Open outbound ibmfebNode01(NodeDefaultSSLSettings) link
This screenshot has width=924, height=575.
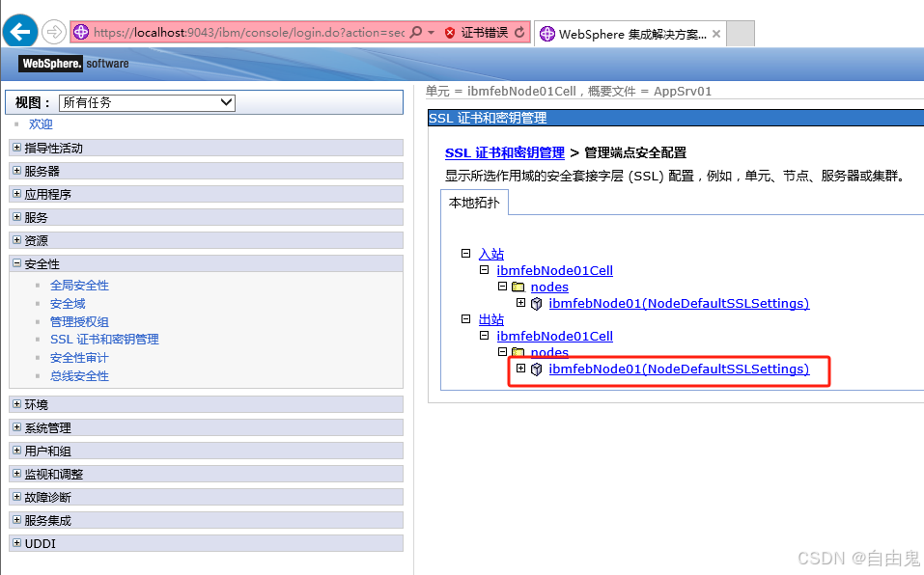pyautogui.click(x=679, y=369)
